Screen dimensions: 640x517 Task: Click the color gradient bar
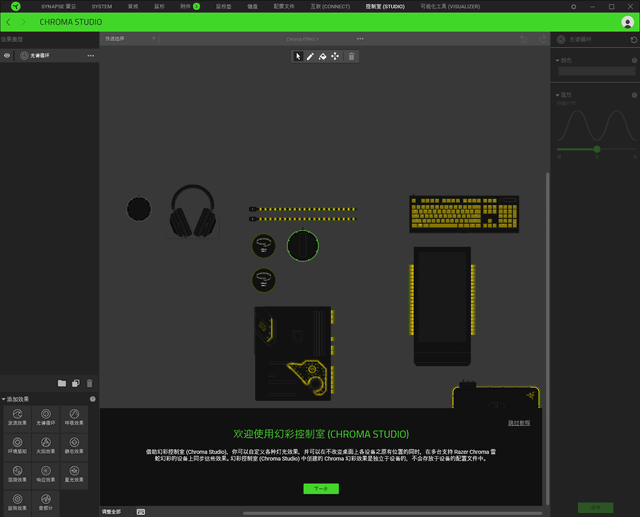tap(596, 71)
